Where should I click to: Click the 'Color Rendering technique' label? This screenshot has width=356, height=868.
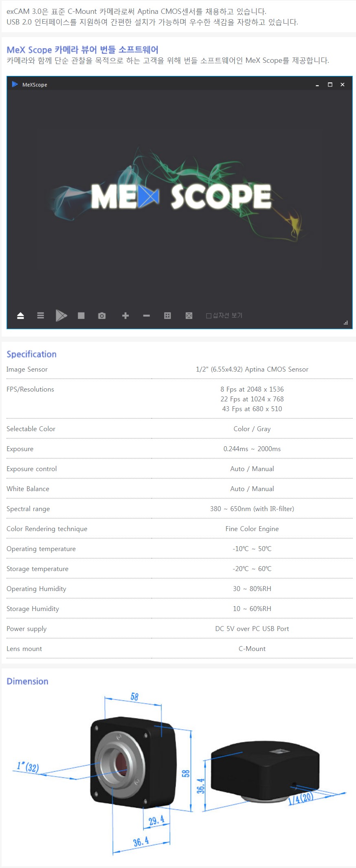pos(47,529)
